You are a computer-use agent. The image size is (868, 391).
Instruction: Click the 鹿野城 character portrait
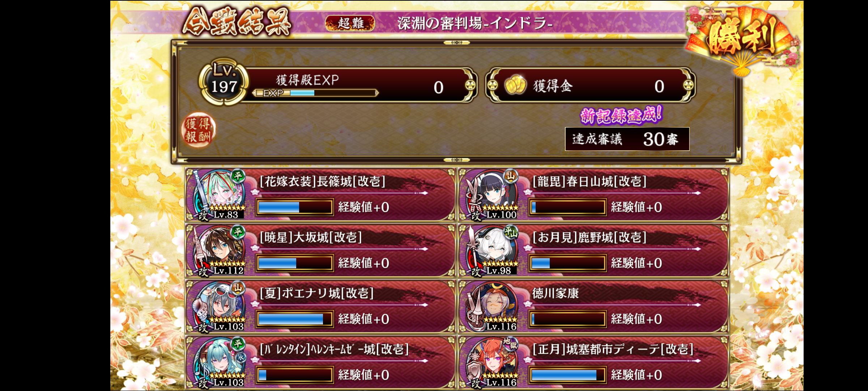[492, 251]
